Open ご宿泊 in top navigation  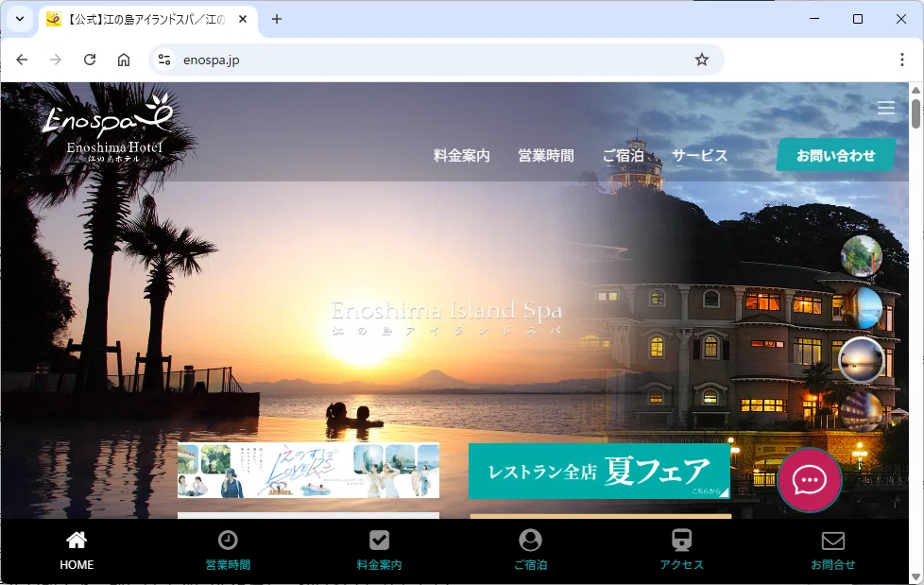tap(623, 156)
